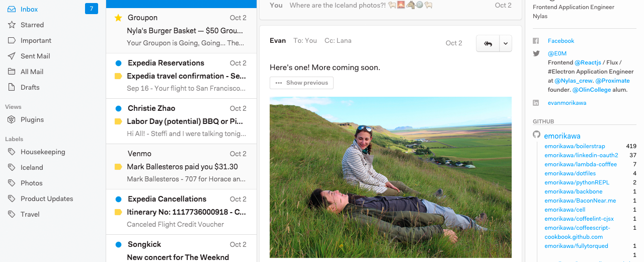Image resolution: width=644 pixels, height=262 pixels.
Task: Click the Drafts document icon
Action: [x=12, y=87]
